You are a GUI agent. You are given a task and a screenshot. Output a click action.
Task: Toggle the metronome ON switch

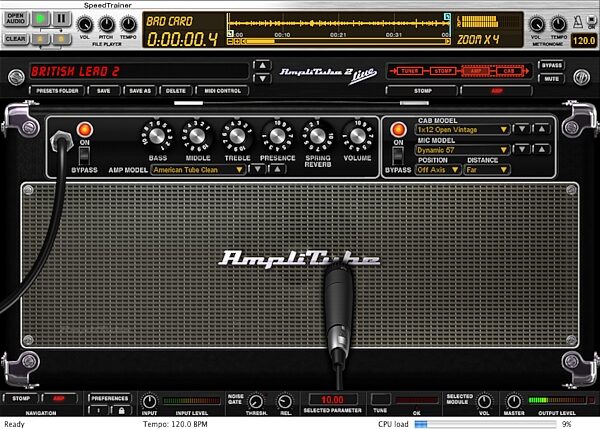[592, 22]
